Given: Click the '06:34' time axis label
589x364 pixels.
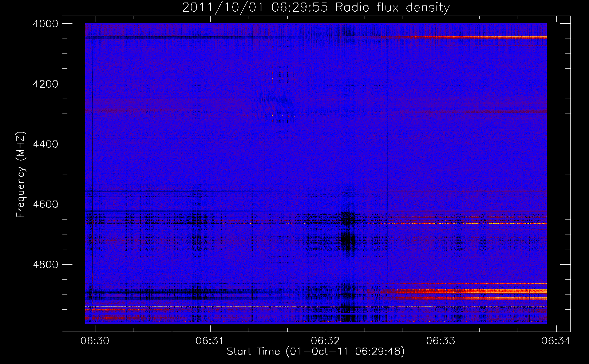Looking at the screenshot, I should point(556,341).
